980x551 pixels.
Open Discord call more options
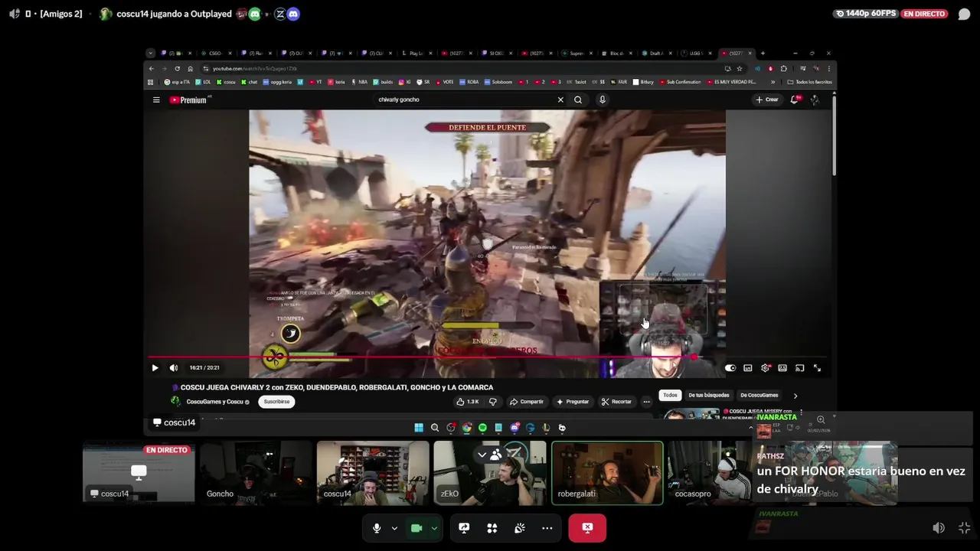pyautogui.click(x=547, y=528)
